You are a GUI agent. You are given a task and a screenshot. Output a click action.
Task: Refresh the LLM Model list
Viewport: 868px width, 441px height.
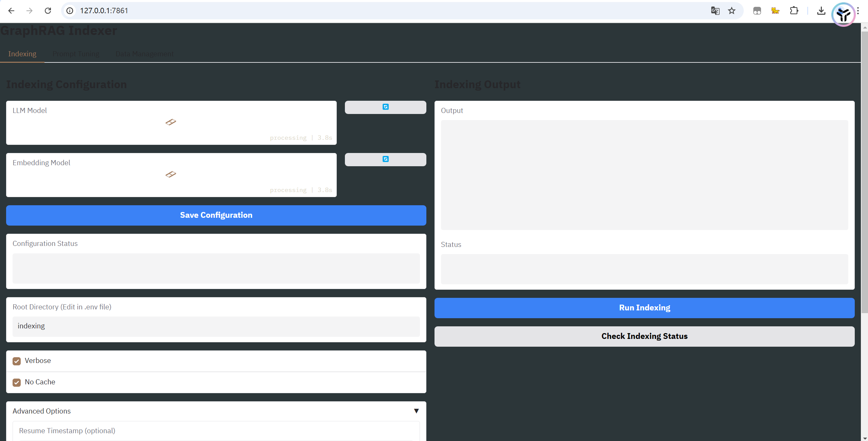(x=385, y=107)
